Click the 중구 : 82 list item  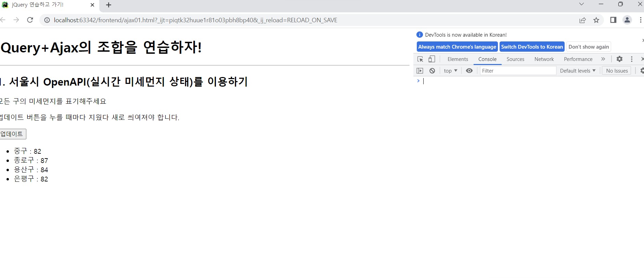[27, 151]
